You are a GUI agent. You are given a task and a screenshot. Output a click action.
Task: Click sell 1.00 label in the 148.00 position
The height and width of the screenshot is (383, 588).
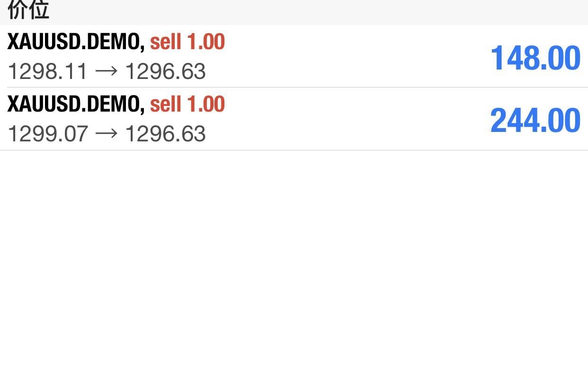coord(187,42)
